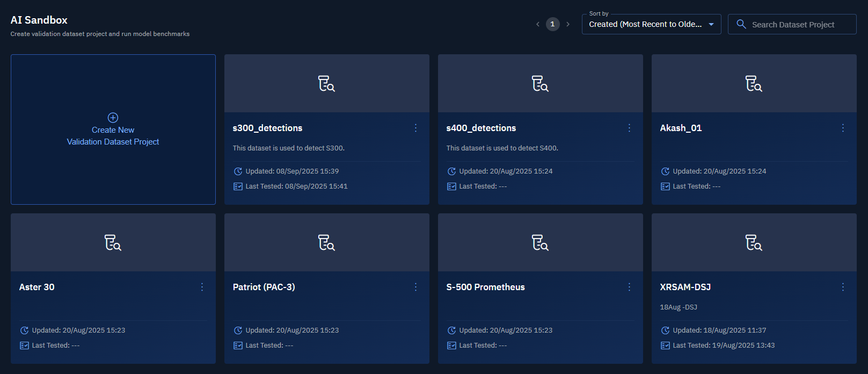
Task: Click the S-500 Prometheus dataset thumbnail icon
Action: pyautogui.click(x=540, y=243)
